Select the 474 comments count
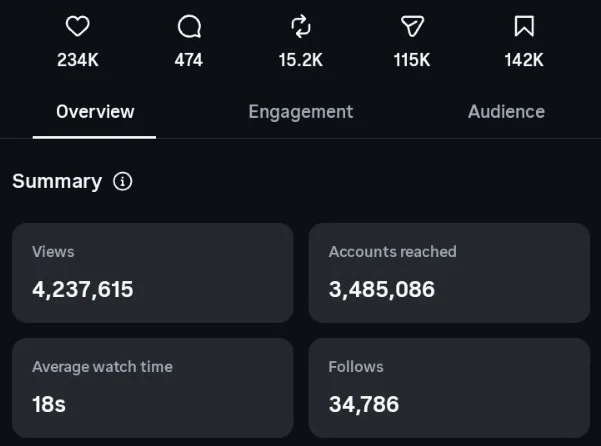The height and width of the screenshot is (446, 601). 189,60
